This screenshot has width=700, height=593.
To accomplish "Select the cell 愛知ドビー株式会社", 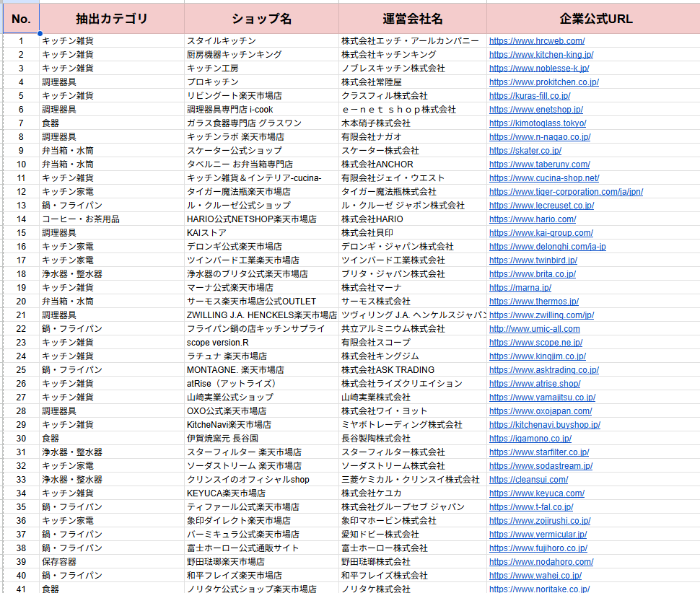I will point(413,535).
